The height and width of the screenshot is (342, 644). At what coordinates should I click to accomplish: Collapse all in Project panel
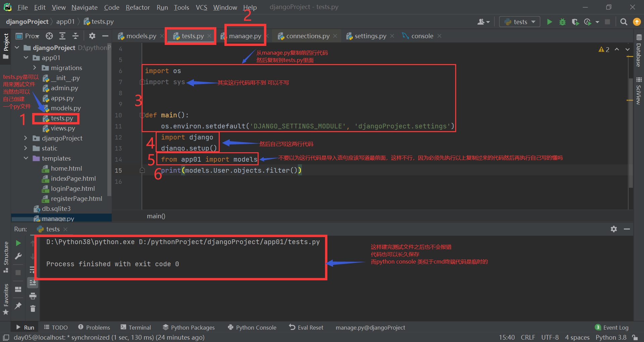75,36
